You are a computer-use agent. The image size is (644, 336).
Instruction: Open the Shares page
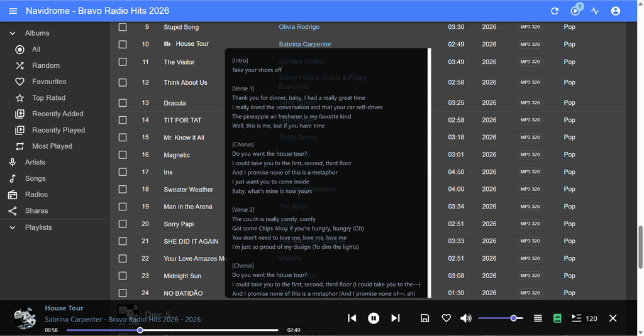tap(36, 211)
